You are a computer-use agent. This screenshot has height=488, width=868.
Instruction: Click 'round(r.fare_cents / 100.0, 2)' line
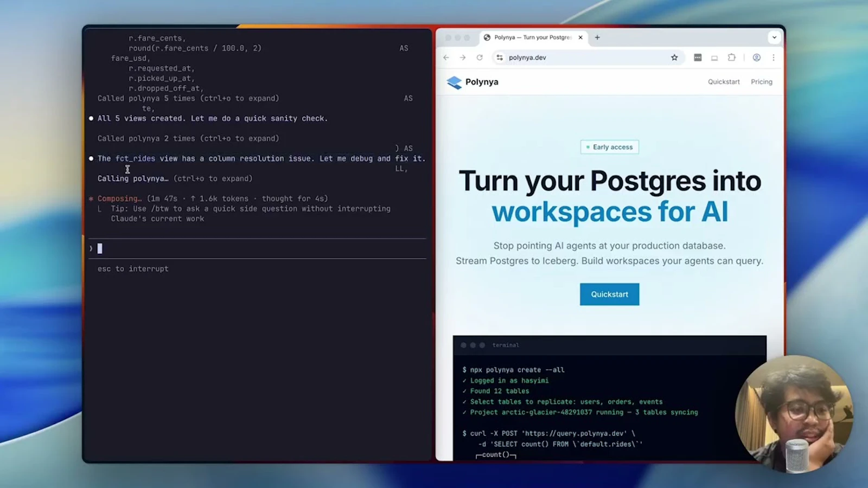coord(195,48)
